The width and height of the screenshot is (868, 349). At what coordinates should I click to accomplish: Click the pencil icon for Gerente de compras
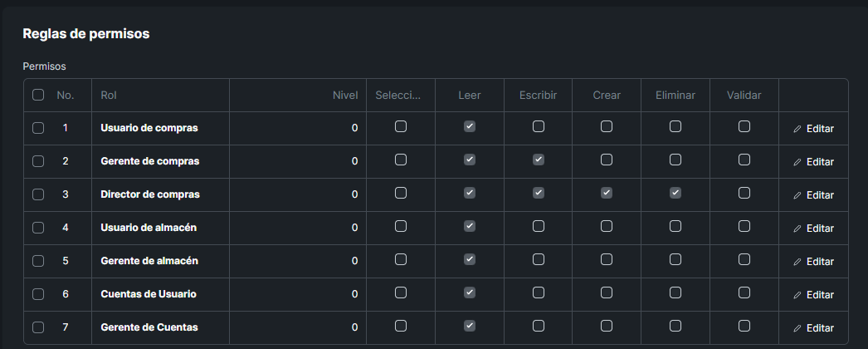(x=797, y=162)
